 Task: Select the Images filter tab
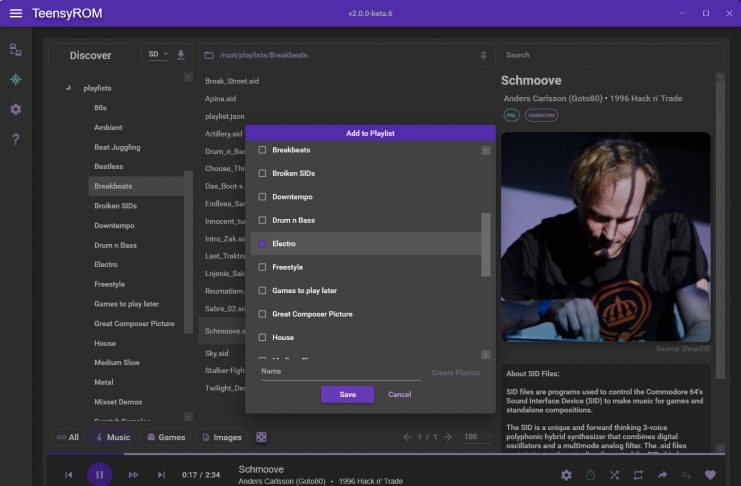coord(222,437)
